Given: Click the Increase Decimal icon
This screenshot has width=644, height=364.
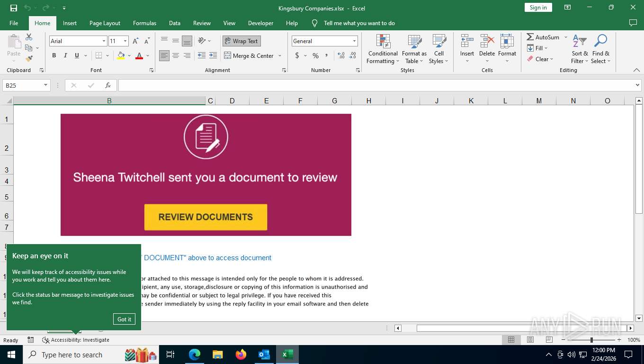Looking at the screenshot, I should (341, 55).
